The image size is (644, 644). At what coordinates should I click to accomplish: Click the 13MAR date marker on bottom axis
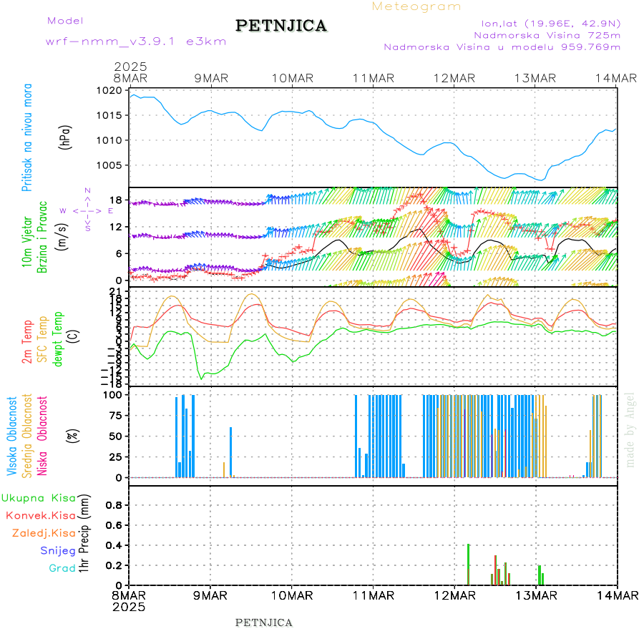[x=536, y=595]
